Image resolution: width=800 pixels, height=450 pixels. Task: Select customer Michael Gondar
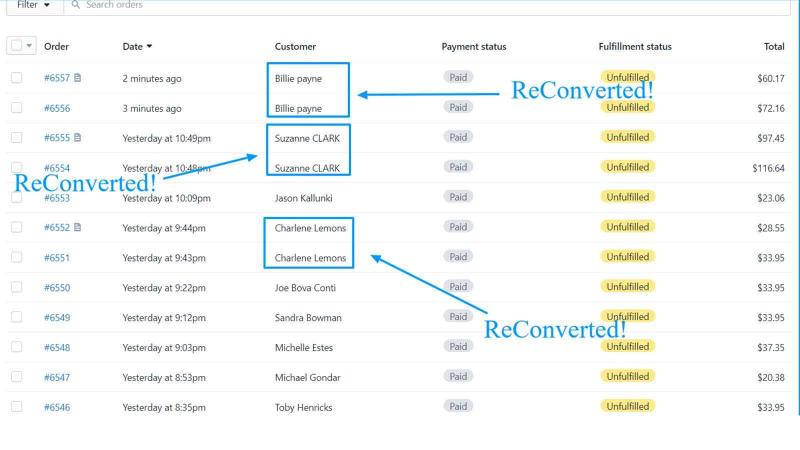(x=307, y=378)
